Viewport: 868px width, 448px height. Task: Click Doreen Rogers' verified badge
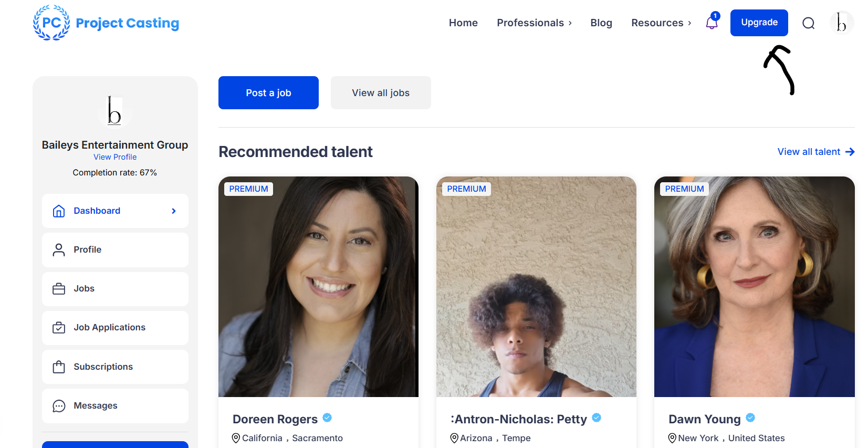click(327, 418)
